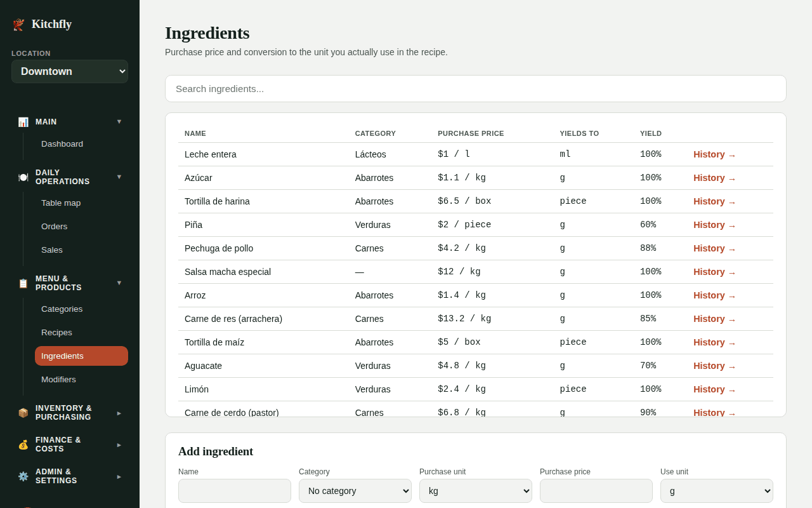Go to Dashboard in the sidebar
Screen dimensions: 812x508
pos(81,144)
